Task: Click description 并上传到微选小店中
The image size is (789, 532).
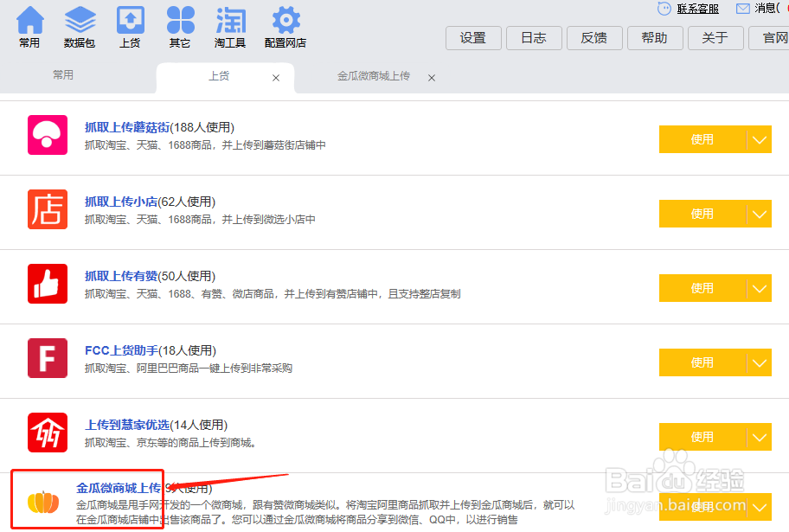Action: pyautogui.click(x=269, y=220)
